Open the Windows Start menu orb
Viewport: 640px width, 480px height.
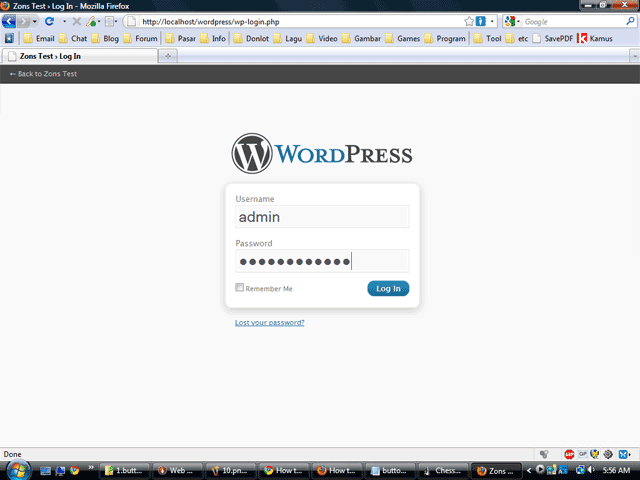[x=18, y=470]
